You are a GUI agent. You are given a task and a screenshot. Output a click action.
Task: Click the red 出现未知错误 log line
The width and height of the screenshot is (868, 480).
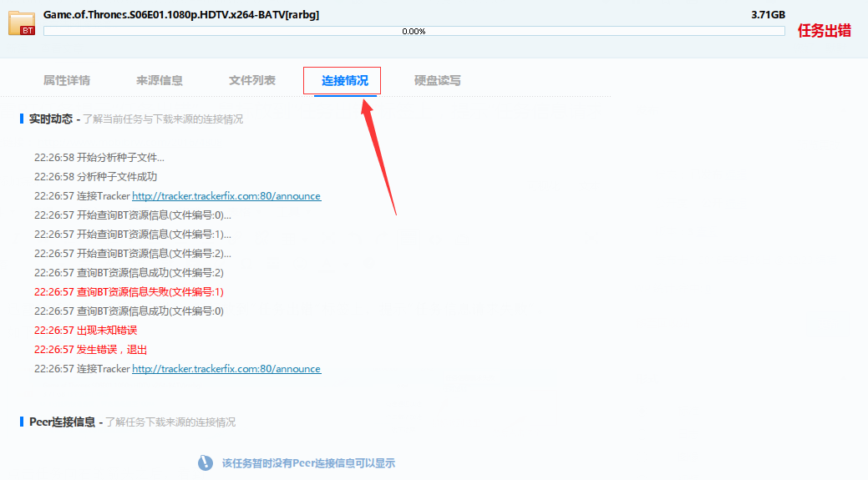[85, 331]
